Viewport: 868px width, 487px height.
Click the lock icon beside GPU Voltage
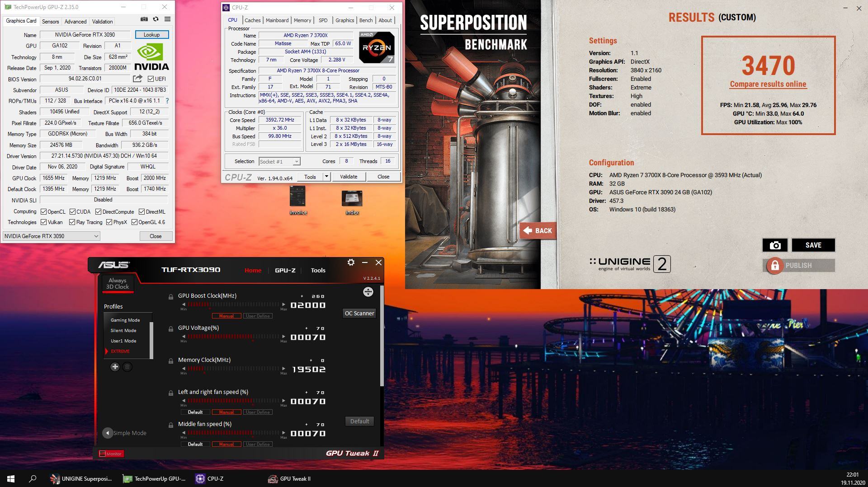click(171, 329)
